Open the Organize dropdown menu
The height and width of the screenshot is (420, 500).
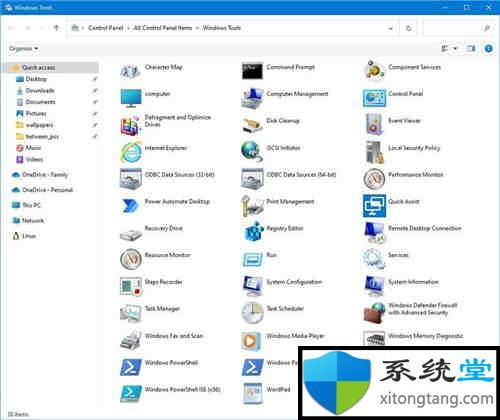24,49
